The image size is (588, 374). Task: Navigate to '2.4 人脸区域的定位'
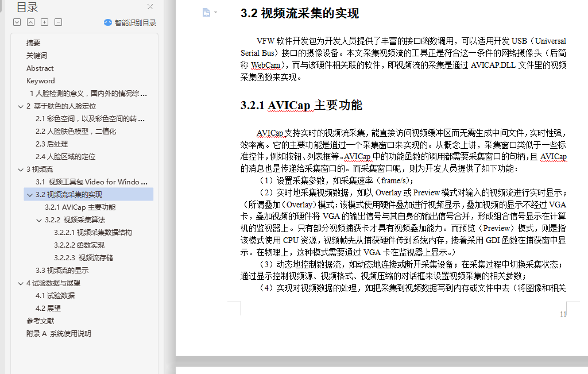65,157
